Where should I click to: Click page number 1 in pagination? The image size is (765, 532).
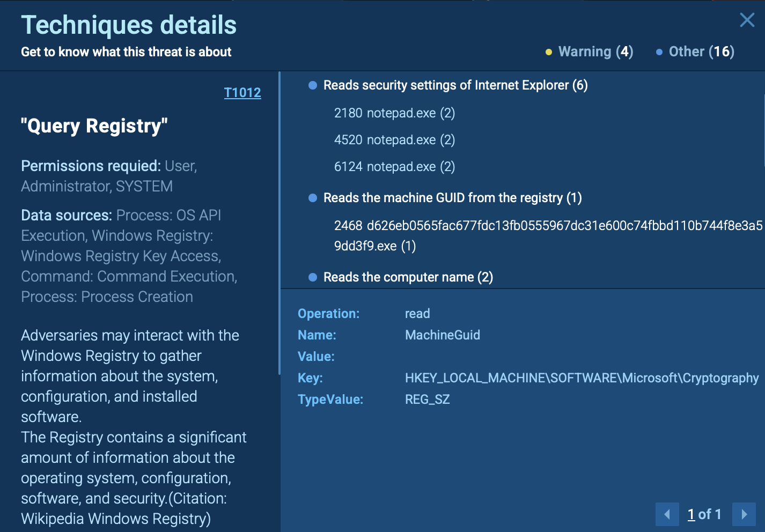coord(692,514)
